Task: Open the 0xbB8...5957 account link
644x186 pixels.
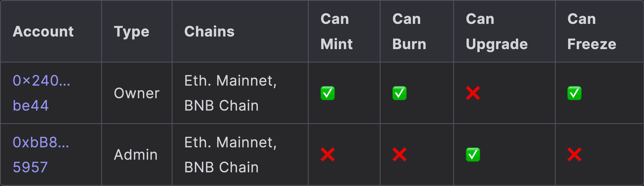Action: coord(41,142)
